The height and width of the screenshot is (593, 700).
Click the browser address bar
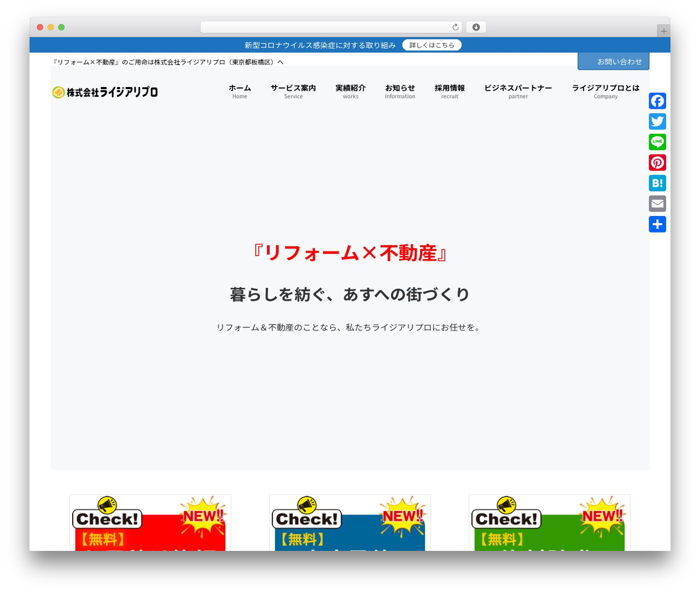331,27
